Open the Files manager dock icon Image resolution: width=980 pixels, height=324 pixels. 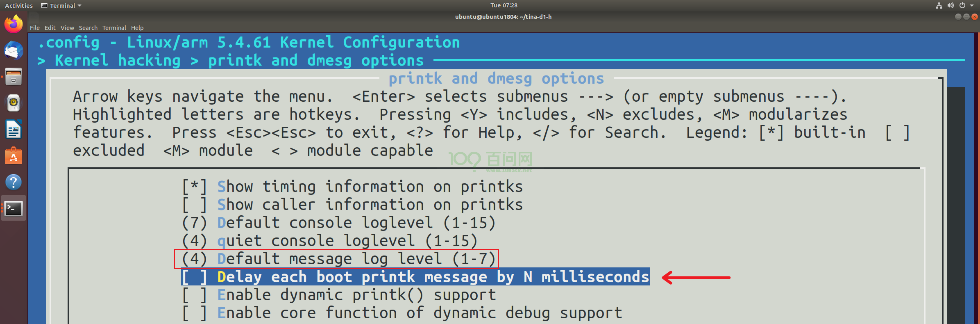[14, 77]
